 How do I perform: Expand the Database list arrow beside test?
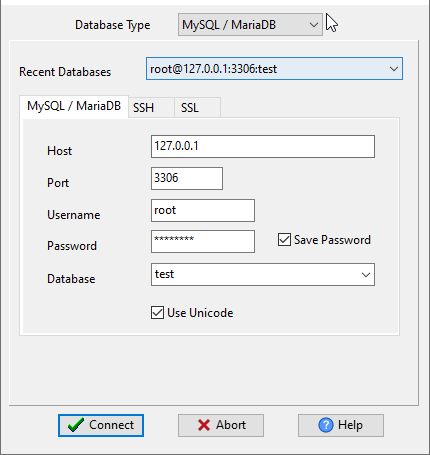pos(366,275)
